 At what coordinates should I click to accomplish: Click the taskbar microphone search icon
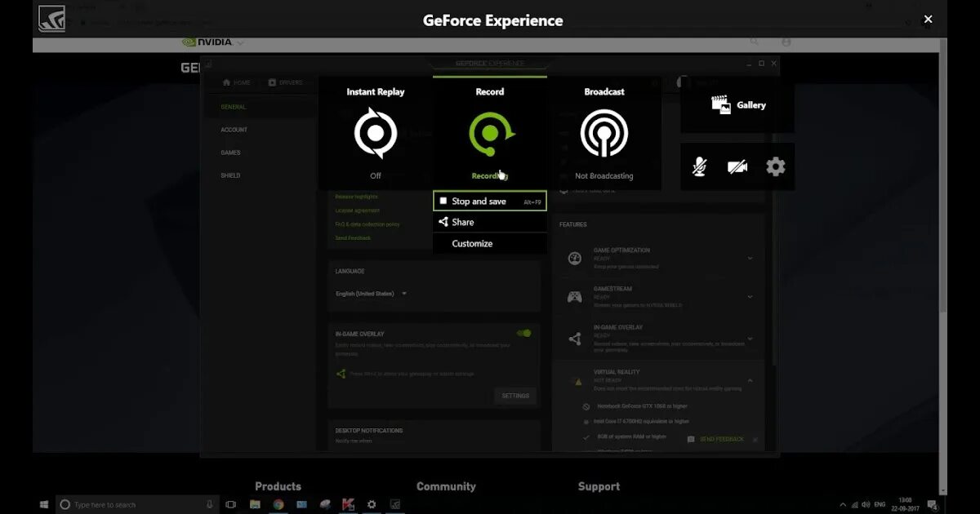210,505
